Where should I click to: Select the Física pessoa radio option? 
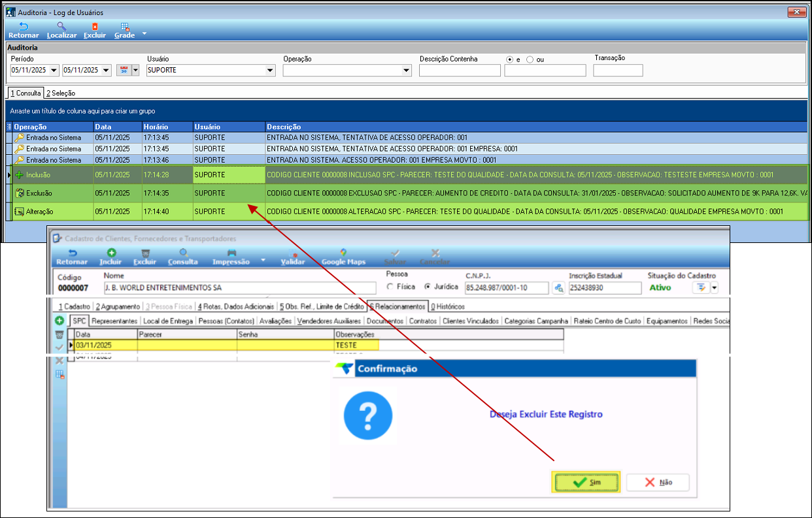(391, 287)
